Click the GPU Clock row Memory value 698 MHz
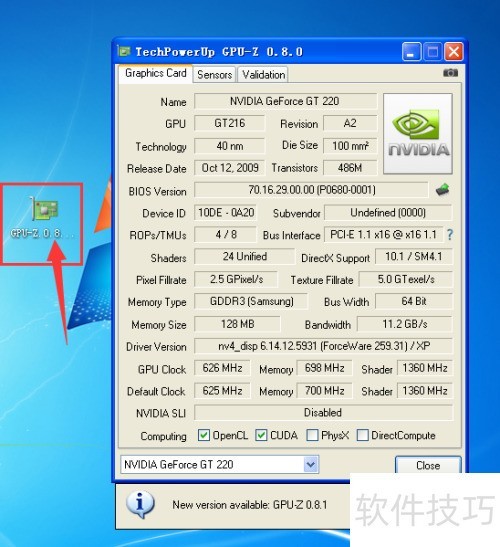The width and height of the screenshot is (500, 547). (x=324, y=368)
